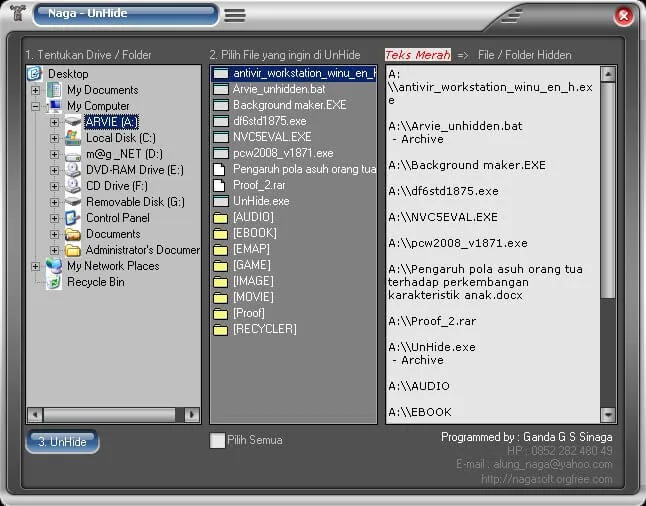Expand the Administrator's Documents node
Viewport: 646px width, 506px height.
54,251
